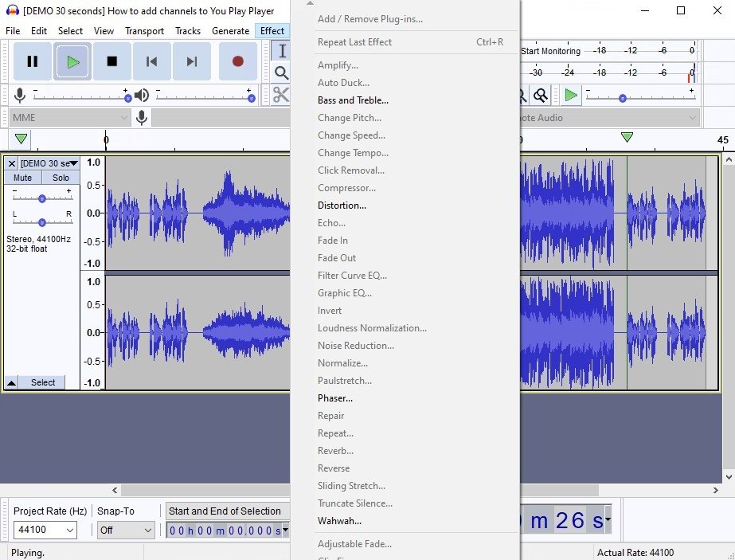This screenshot has width=735, height=560.
Task: Choose Bass and Treble effect
Action: [x=405, y=100]
